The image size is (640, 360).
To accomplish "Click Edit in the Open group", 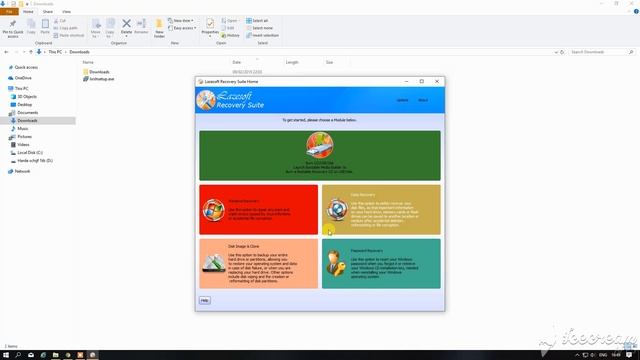I will [228, 28].
